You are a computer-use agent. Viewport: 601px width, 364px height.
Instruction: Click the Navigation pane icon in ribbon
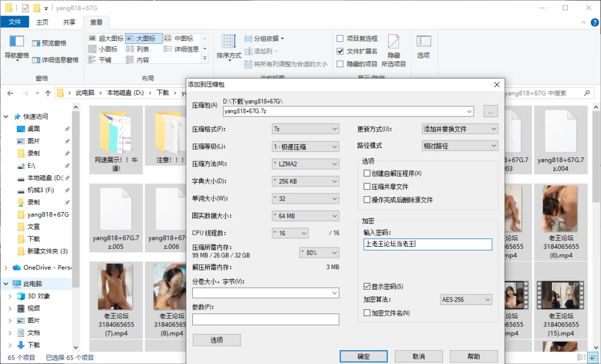(16, 41)
